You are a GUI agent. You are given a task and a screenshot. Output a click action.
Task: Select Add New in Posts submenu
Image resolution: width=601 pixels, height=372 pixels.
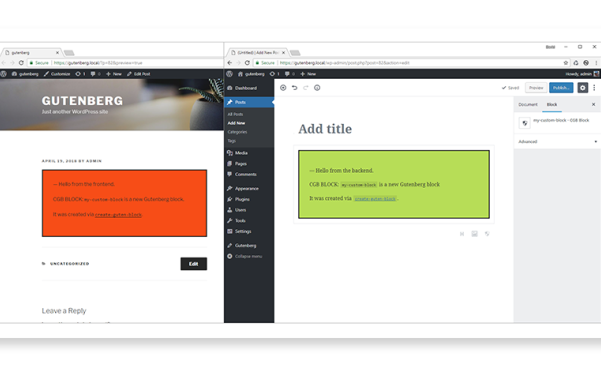click(236, 123)
